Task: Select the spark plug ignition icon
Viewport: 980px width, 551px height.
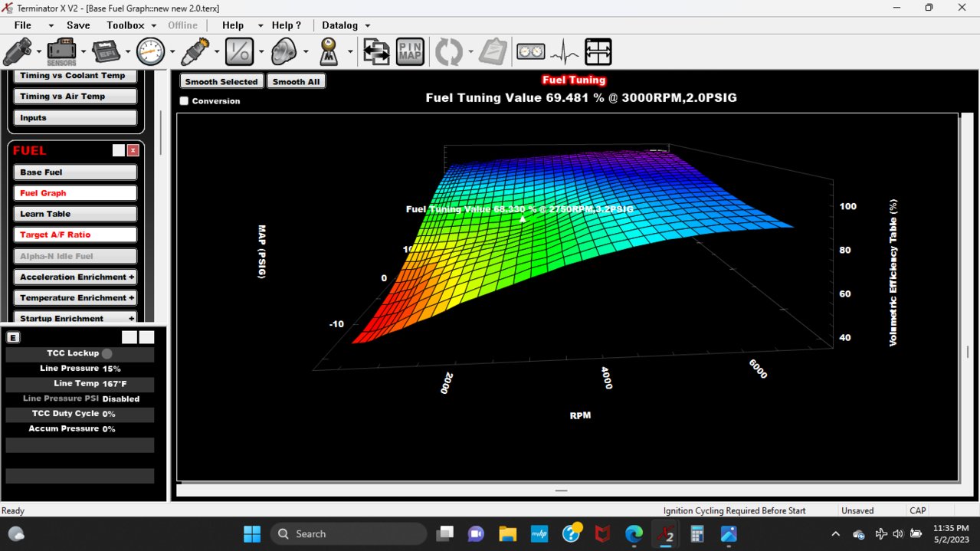Action: pyautogui.click(x=195, y=52)
